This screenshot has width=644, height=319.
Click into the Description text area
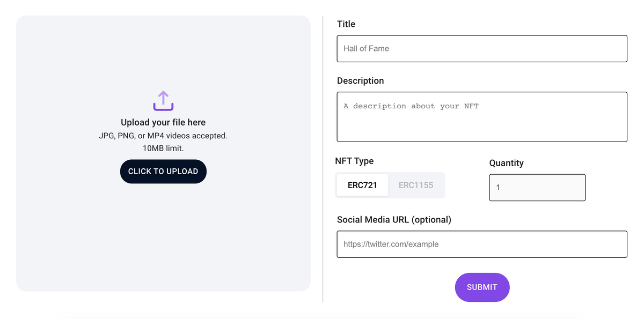pyautogui.click(x=482, y=117)
